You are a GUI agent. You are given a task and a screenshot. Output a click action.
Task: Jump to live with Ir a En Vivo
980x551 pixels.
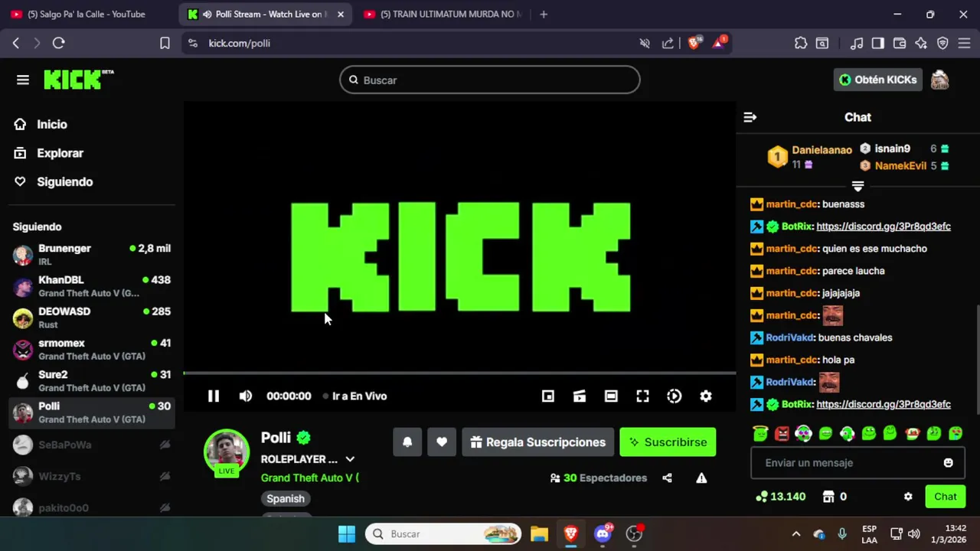coord(354,396)
